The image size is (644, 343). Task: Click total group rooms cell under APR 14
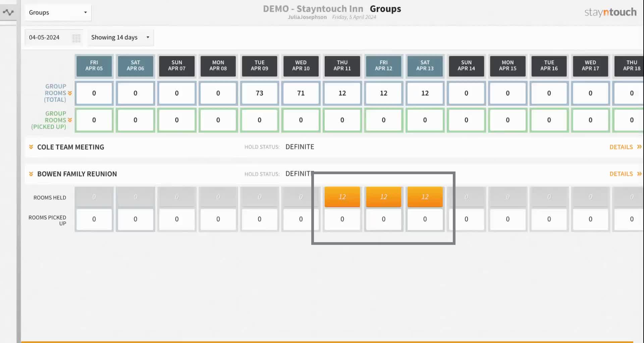(x=466, y=93)
